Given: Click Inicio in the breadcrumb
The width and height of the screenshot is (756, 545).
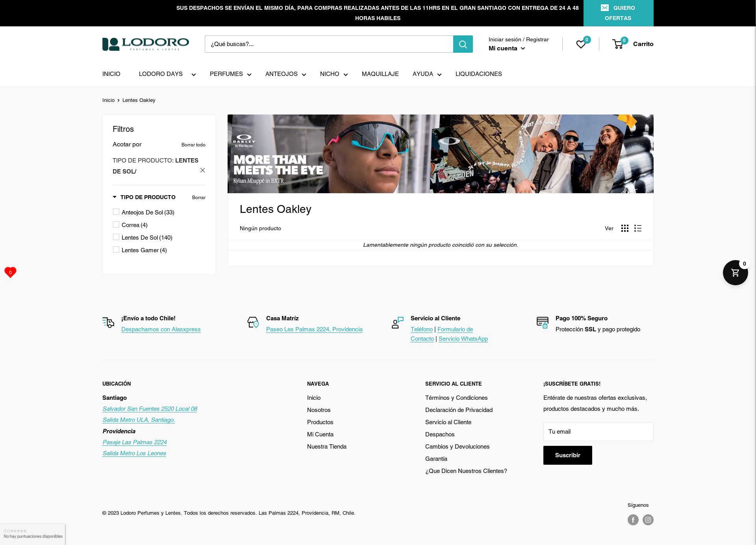Looking at the screenshot, I should point(108,100).
